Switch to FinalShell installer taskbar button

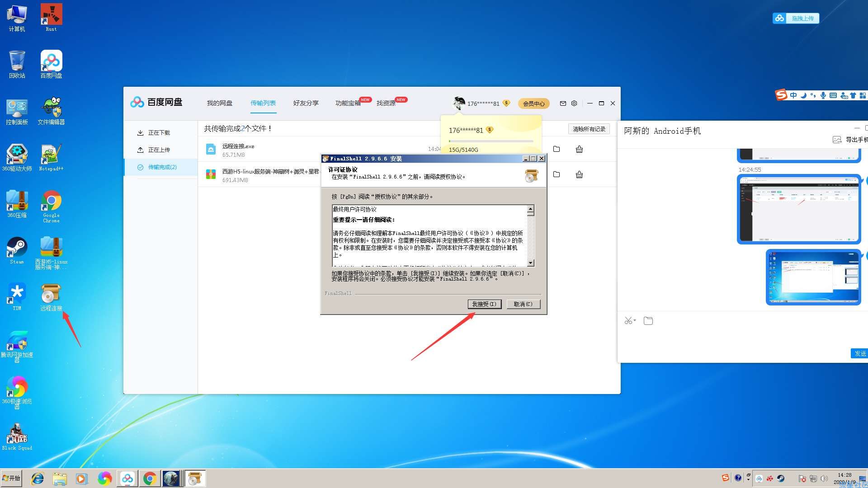pyautogui.click(x=195, y=479)
